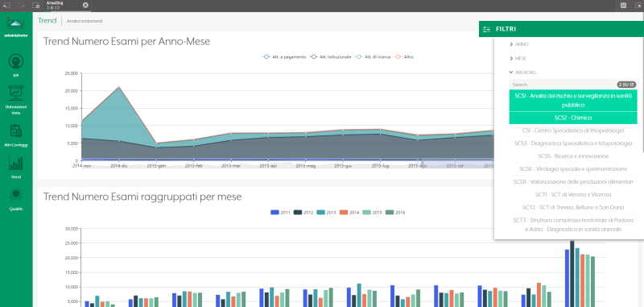Expand the MESE filter section
Viewport: 644px width, 307px height.
coord(518,58)
